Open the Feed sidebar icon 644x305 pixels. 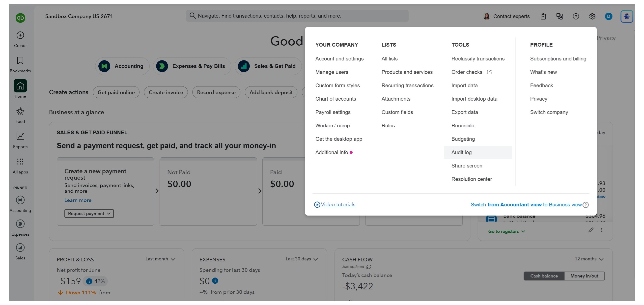click(x=20, y=111)
